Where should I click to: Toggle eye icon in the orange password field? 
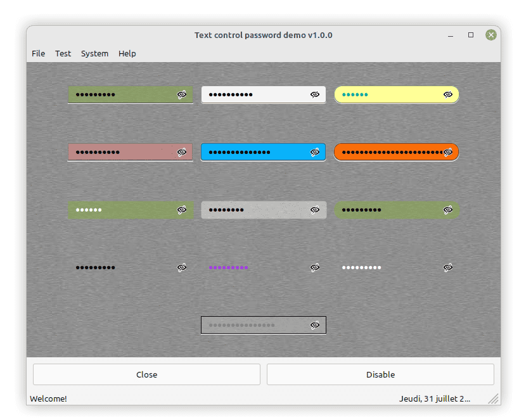(x=448, y=152)
